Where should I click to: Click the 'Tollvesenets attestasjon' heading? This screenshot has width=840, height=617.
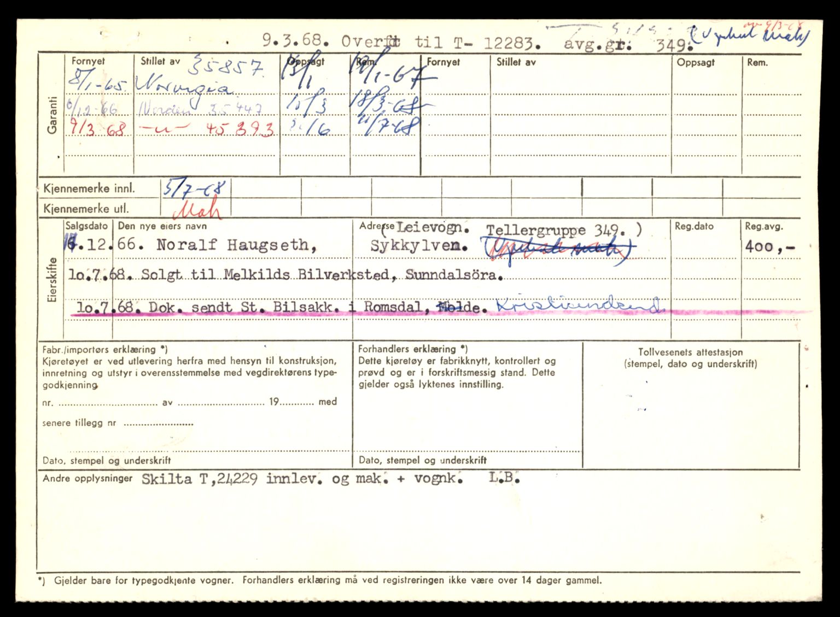point(690,352)
